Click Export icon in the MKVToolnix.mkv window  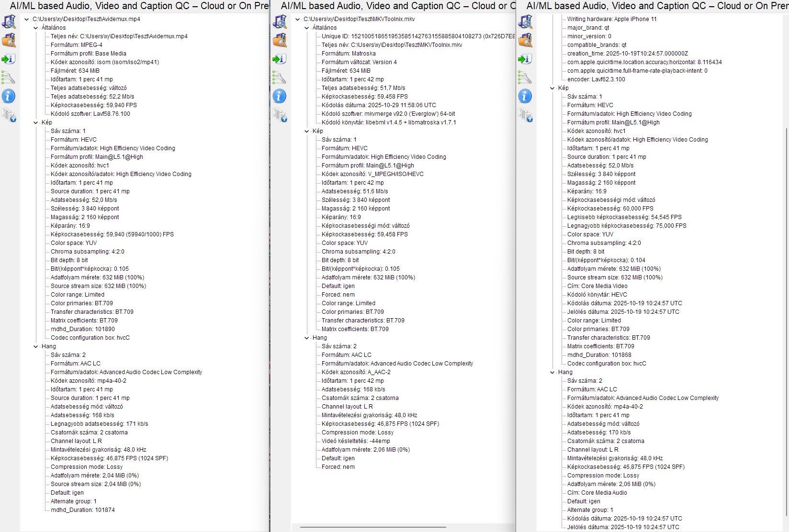coord(280,59)
